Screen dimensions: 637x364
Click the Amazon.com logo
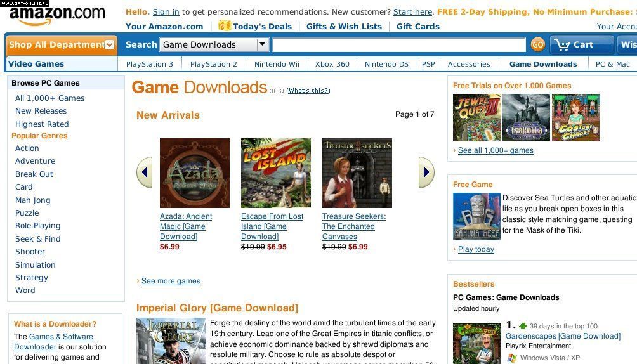(x=57, y=15)
